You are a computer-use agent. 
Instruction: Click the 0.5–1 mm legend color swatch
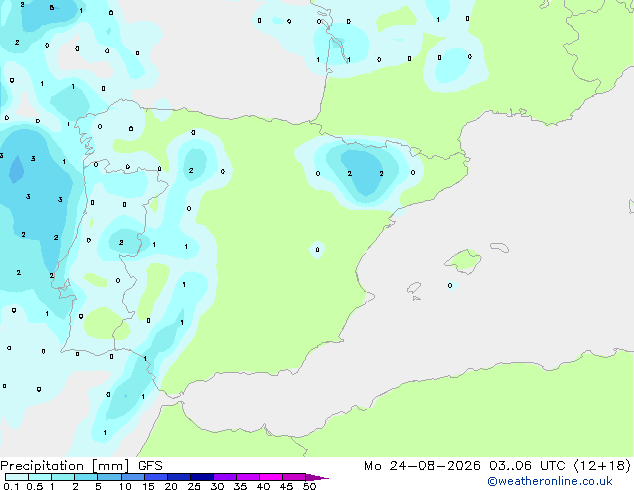[40, 477]
